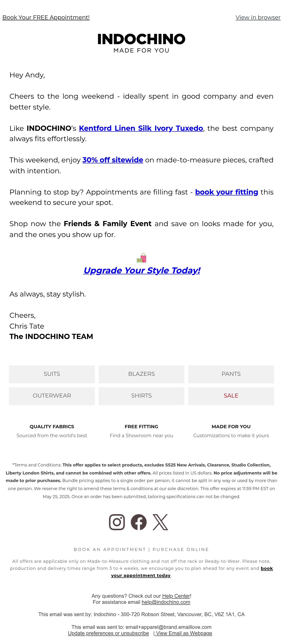Open the red SALE category
Image resolution: width=283 pixels, height=644 pixels.
coord(231,396)
